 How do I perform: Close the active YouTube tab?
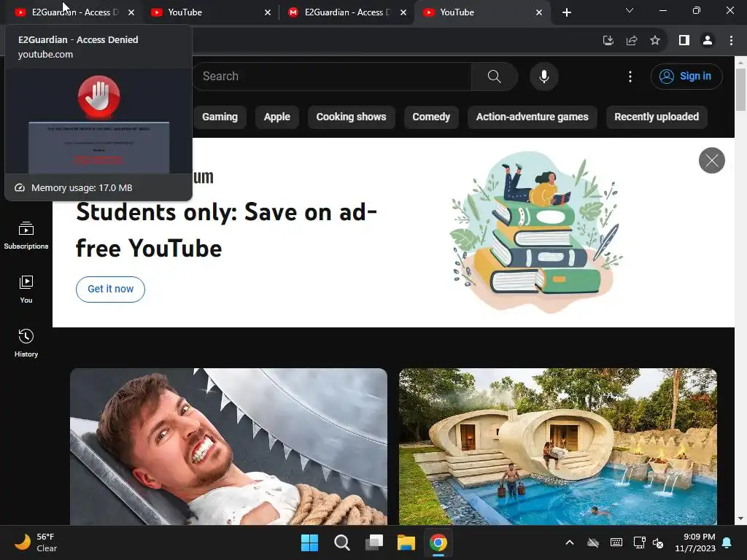(x=539, y=12)
